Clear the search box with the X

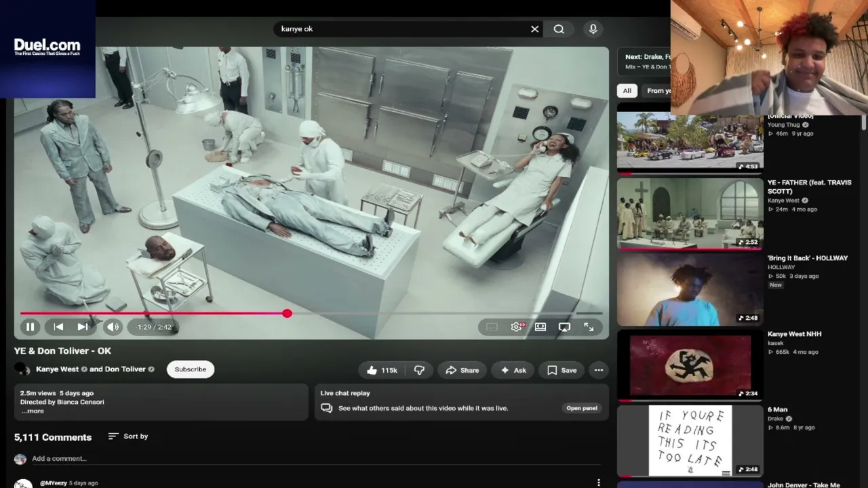(x=534, y=29)
